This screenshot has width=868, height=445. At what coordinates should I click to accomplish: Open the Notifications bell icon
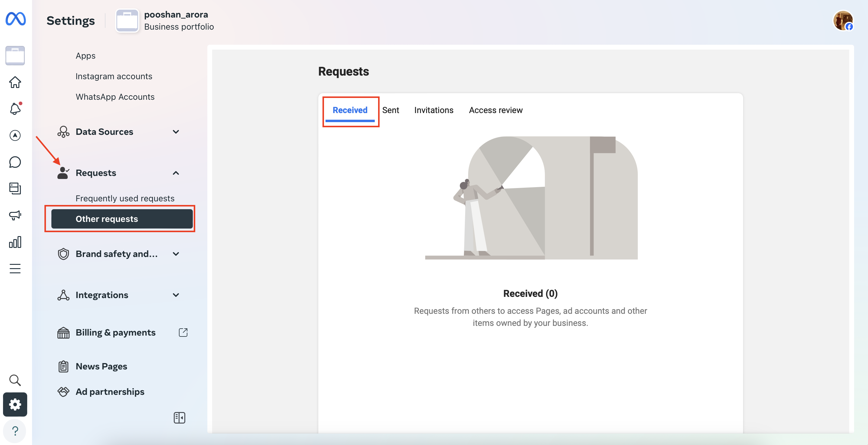(15, 109)
